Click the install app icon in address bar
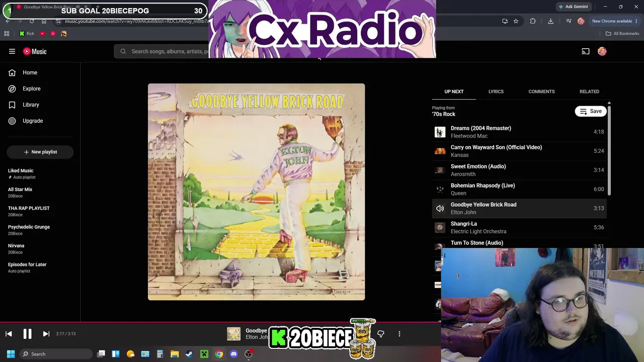The height and width of the screenshot is (362, 644). pyautogui.click(x=505, y=21)
